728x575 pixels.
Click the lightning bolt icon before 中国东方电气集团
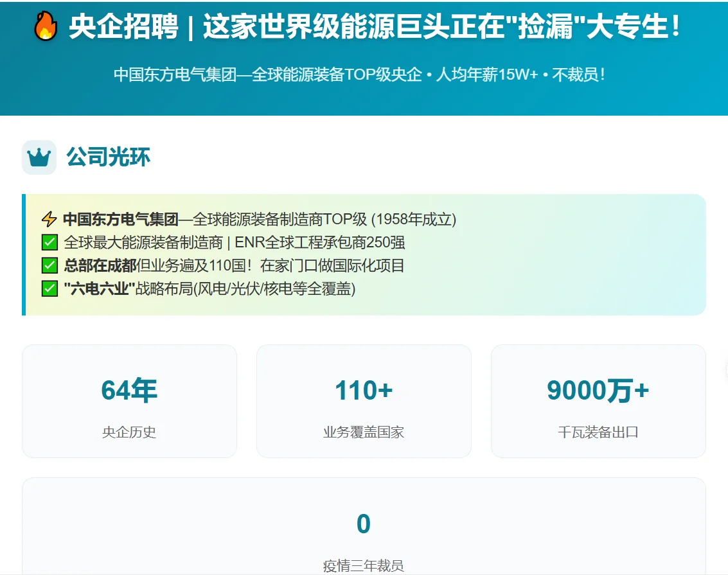(x=49, y=219)
